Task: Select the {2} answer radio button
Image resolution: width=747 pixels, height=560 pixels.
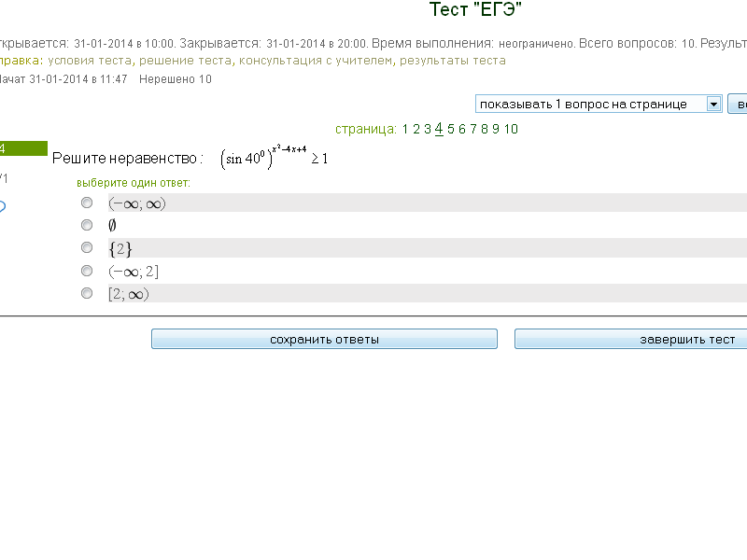Action: click(x=87, y=247)
